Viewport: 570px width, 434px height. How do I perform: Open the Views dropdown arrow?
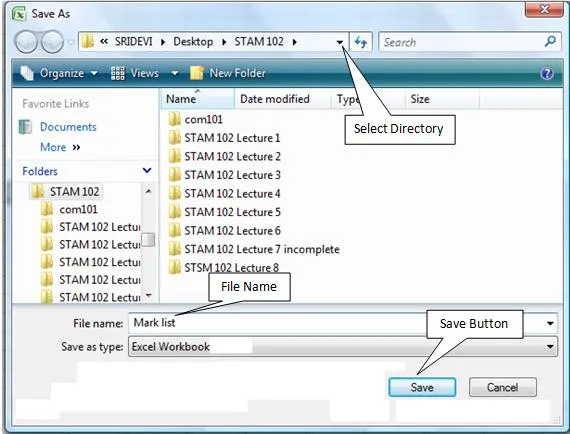(x=175, y=73)
